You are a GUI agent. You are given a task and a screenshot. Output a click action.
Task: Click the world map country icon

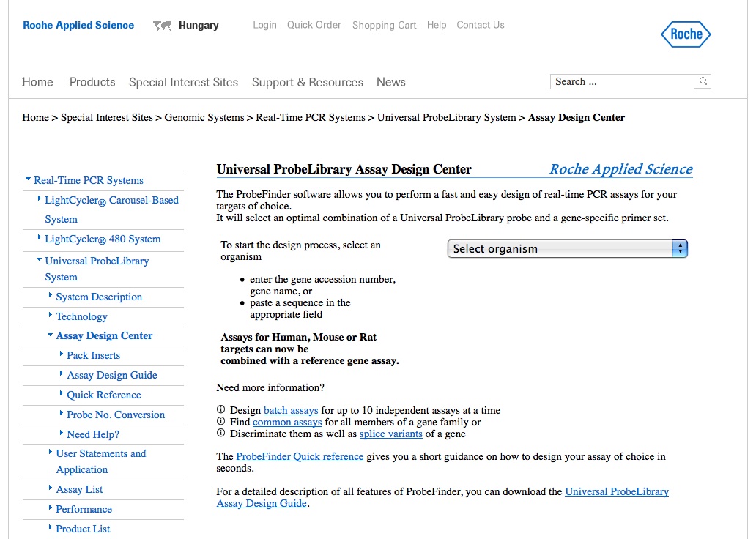point(163,26)
